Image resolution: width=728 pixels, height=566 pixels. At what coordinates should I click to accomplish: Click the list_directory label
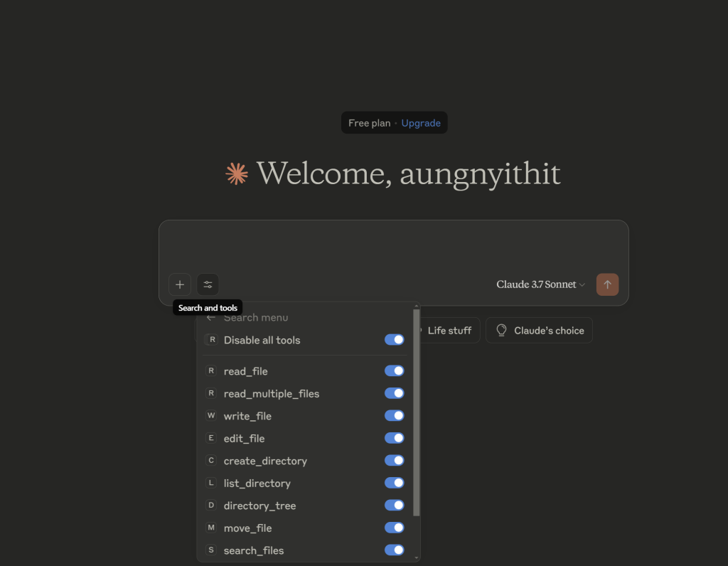(257, 484)
